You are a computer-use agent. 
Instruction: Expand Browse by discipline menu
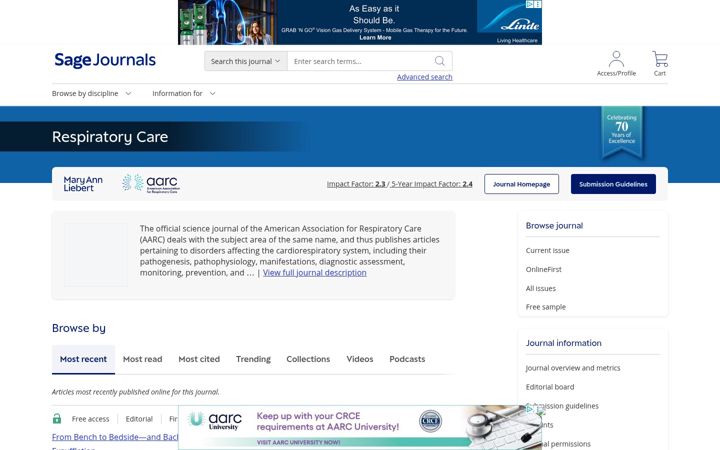pyautogui.click(x=91, y=93)
